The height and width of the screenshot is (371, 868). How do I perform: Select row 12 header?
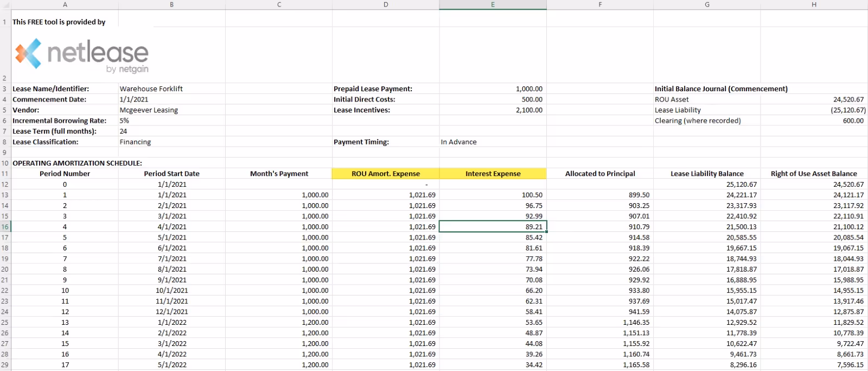pyautogui.click(x=5, y=184)
